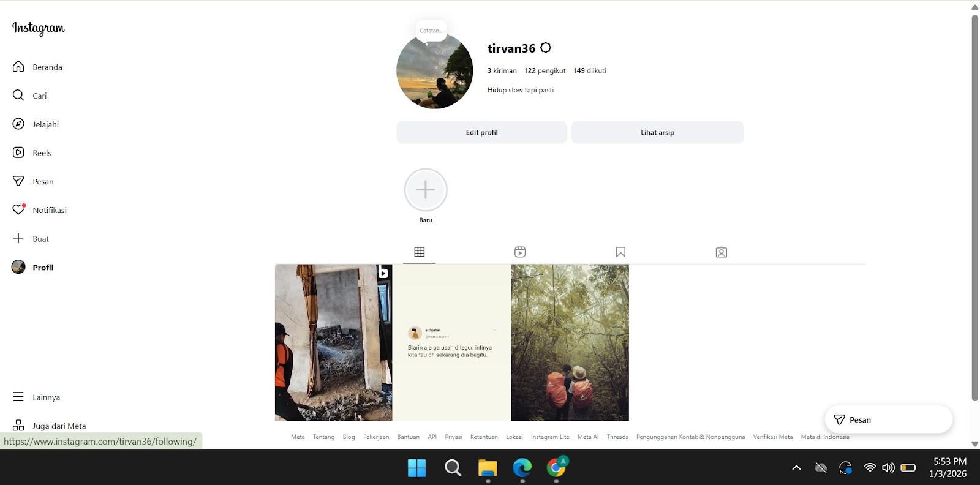Expand the Lainnya more menu
This screenshot has width=980, height=485.
click(18, 397)
